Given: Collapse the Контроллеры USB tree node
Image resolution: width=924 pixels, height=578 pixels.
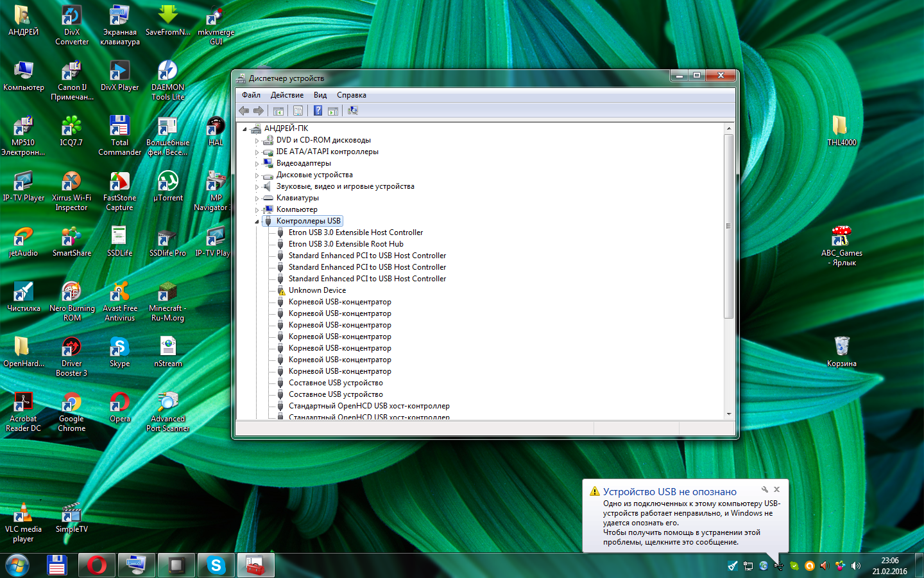Looking at the screenshot, I should tap(257, 222).
